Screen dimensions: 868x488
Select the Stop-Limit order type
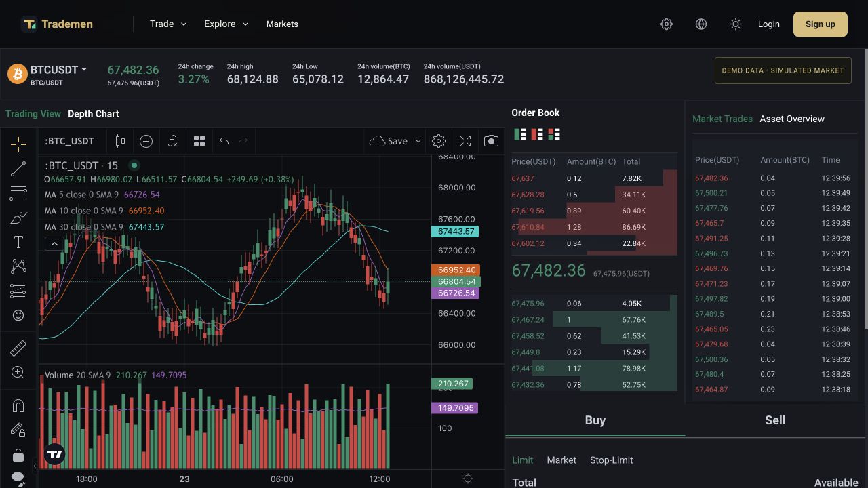pos(612,460)
